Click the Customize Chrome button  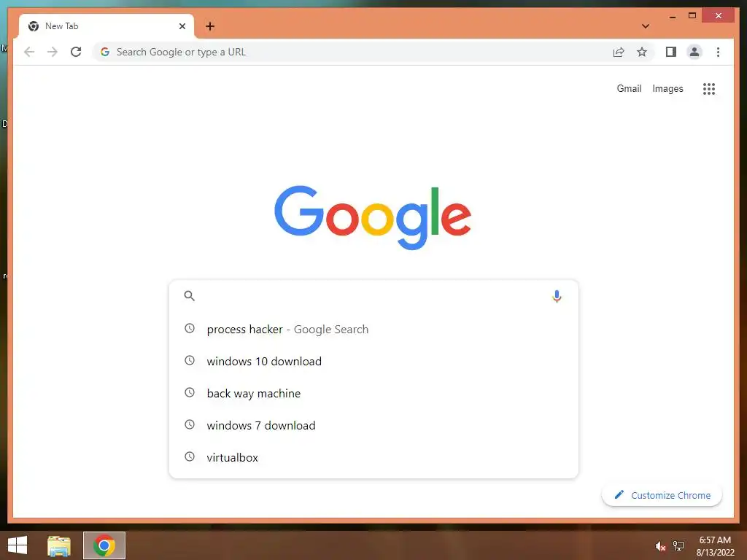[x=662, y=495]
